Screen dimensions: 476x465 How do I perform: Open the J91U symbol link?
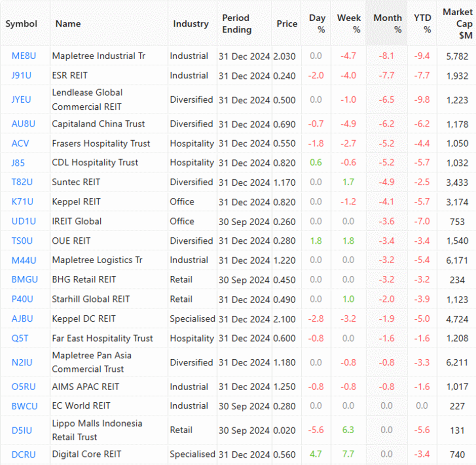pos(21,75)
